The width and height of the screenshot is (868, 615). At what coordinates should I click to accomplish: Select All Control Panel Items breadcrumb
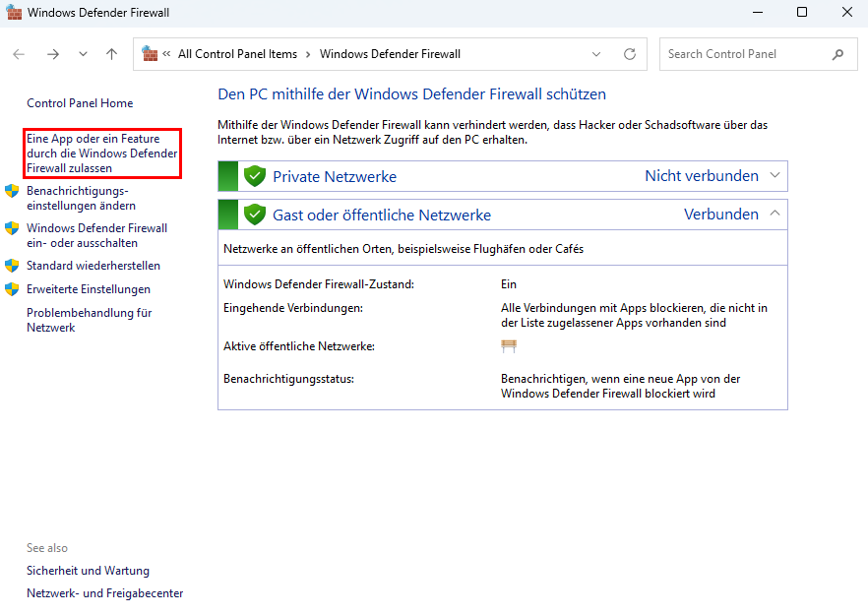[237, 54]
